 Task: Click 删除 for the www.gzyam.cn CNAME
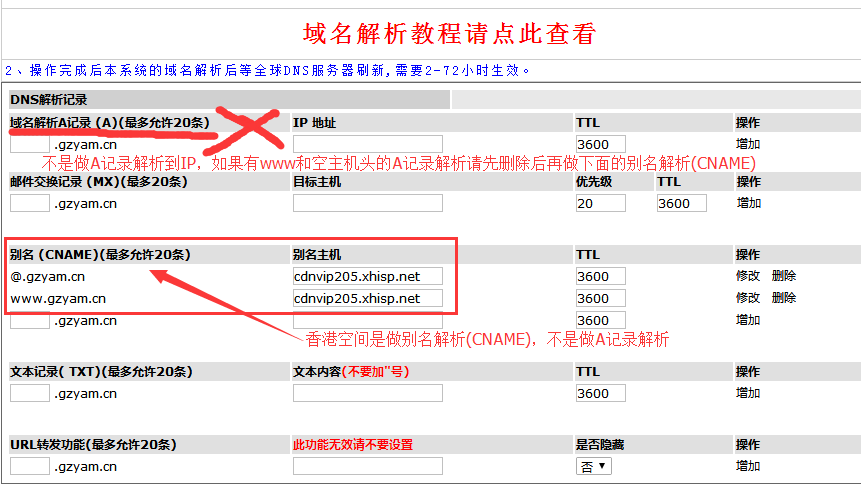pyautogui.click(x=784, y=298)
